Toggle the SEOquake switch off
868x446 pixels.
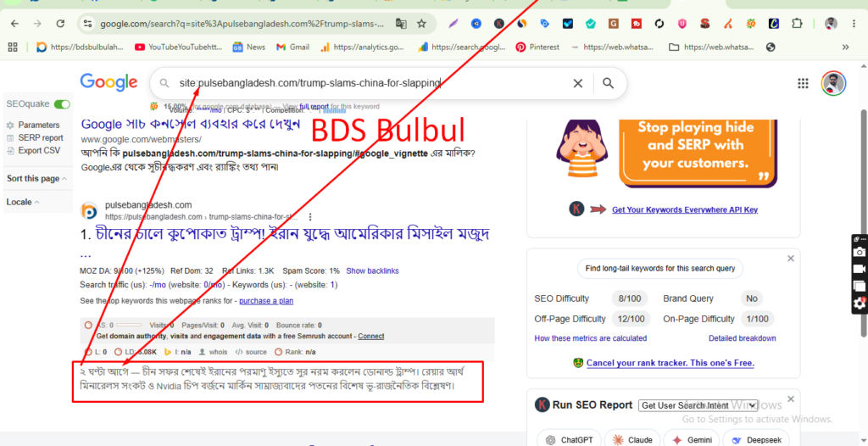(63, 104)
